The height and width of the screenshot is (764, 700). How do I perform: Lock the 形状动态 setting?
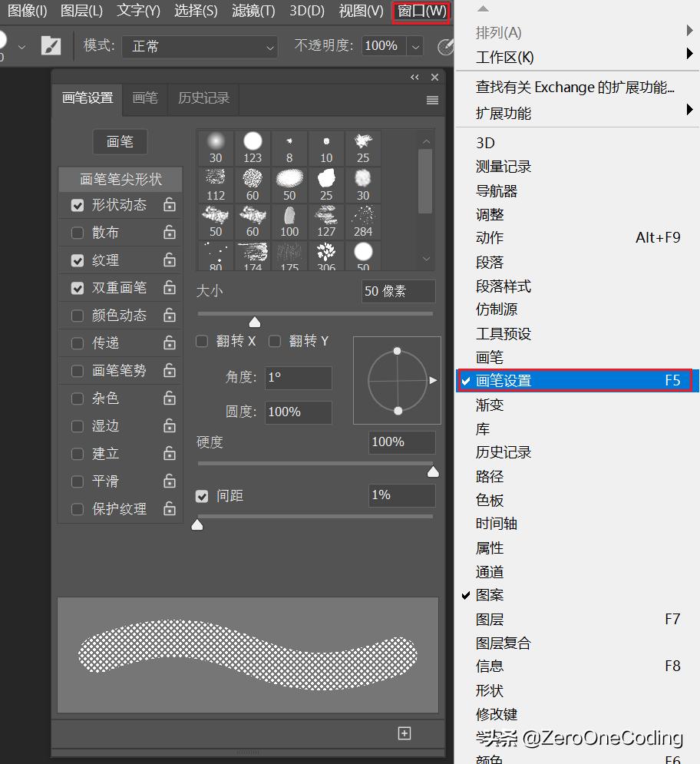pos(169,205)
